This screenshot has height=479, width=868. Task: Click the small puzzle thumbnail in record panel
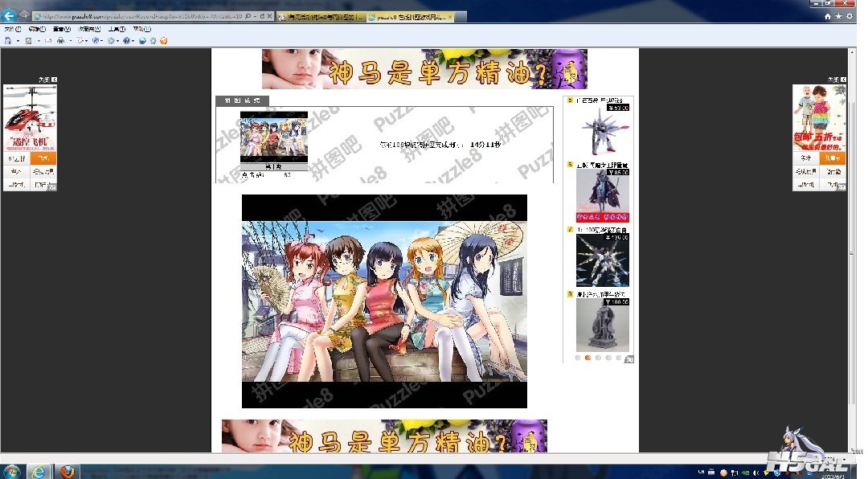(273, 137)
